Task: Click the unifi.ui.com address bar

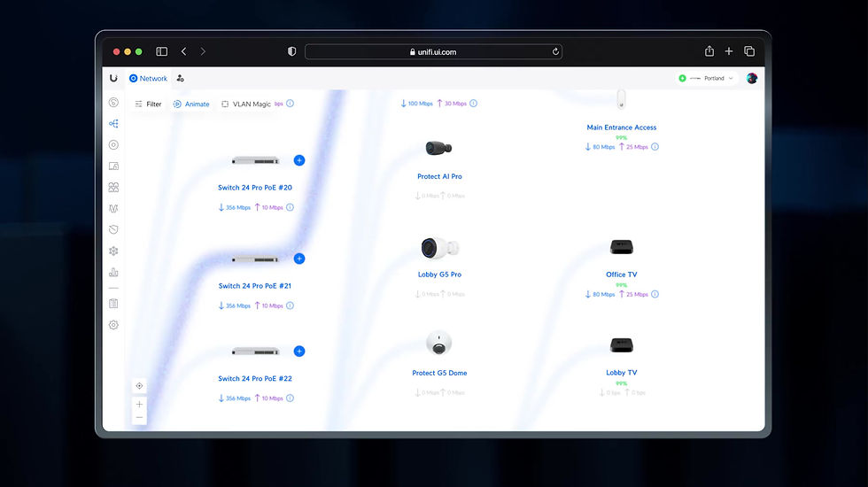Action: coord(433,51)
